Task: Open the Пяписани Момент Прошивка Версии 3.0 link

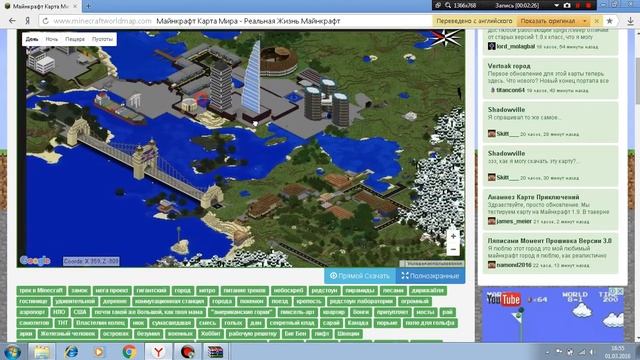Action: click(x=549, y=240)
